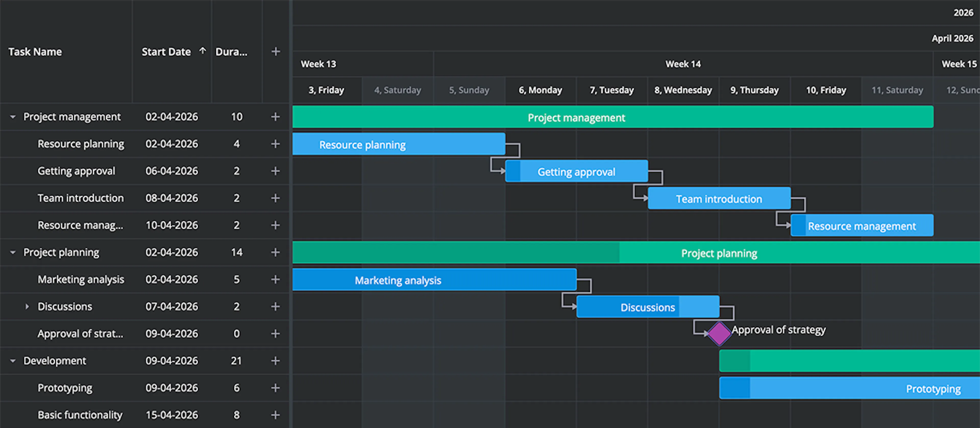The width and height of the screenshot is (980, 428).
Task: Select the Resource management task bar
Action: 862,225
